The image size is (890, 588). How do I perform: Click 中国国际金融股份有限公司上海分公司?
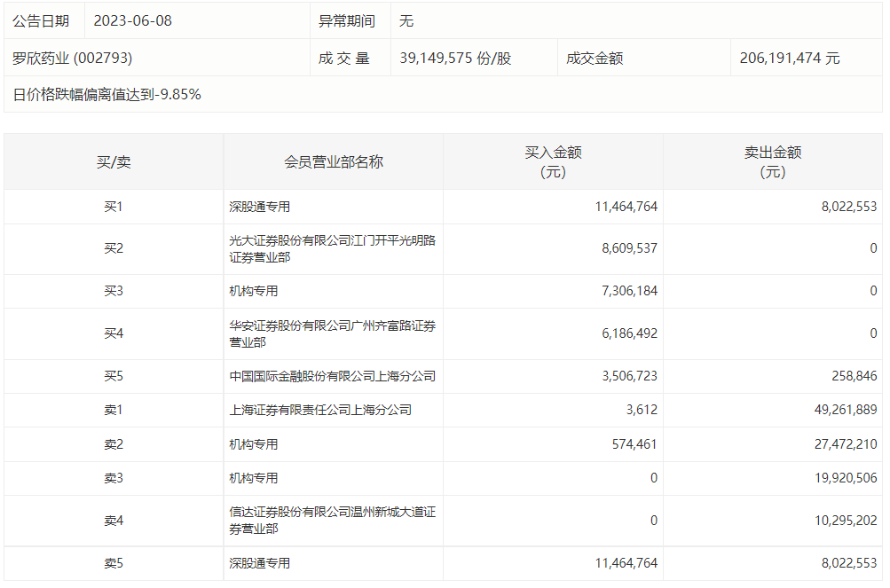click(333, 376)
